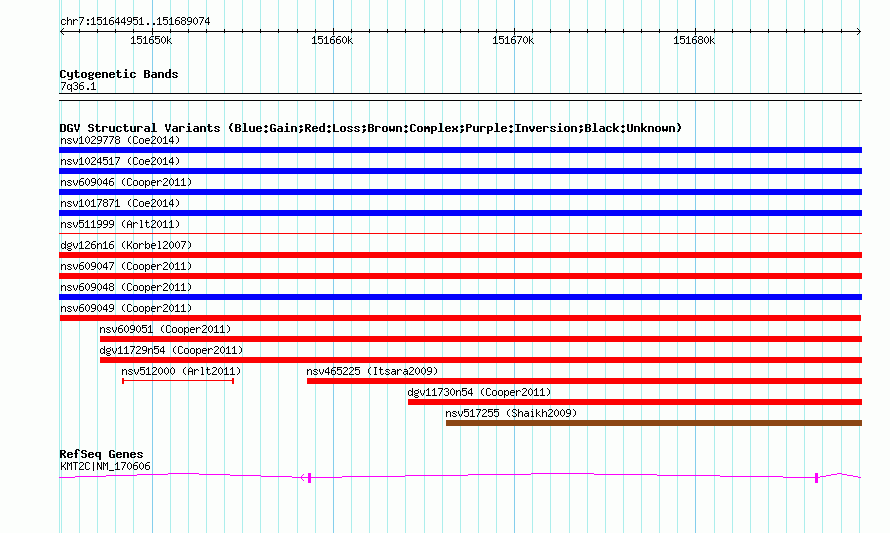This screenshot has height=533, width=890.
Task: Select variant label dgv126n16 (Korbel2007)
Action: 126,245
